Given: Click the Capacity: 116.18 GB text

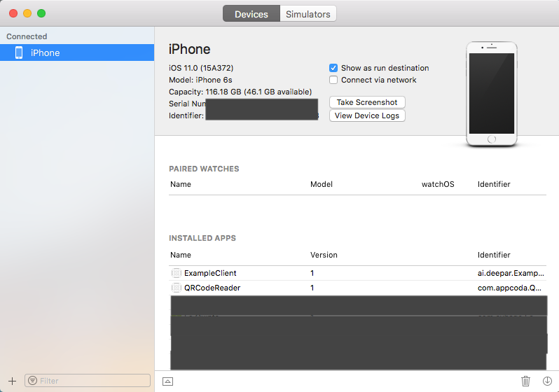Looking at the screenshot, I should click(240, 92).
